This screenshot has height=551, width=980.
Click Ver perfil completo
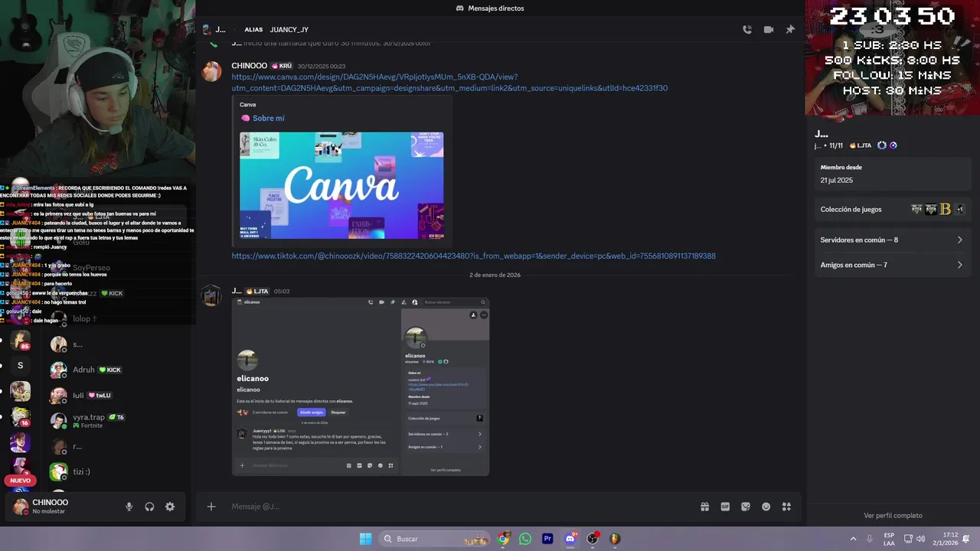[x=893, y=516]
